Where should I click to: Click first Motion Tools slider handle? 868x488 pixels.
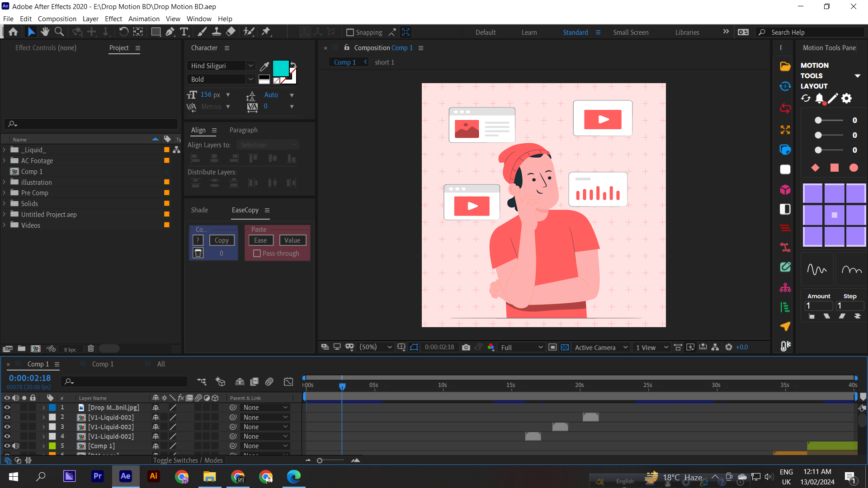[818, 121]
